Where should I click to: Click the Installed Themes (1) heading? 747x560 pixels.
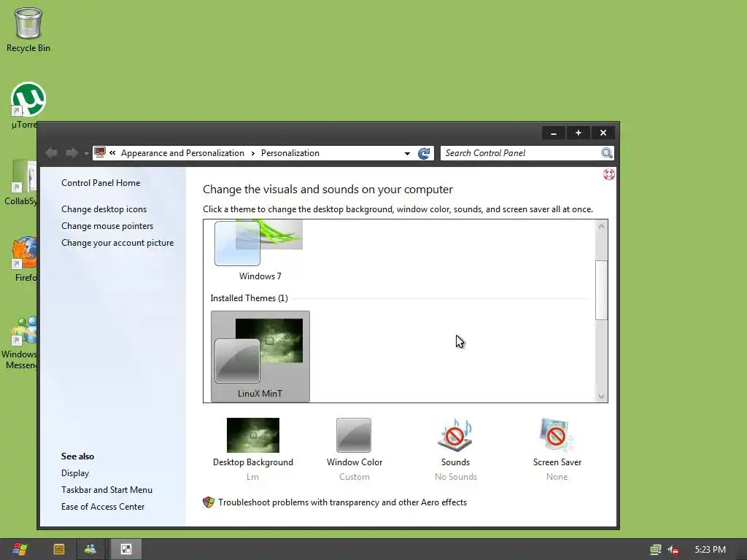[x=249, y=298]
